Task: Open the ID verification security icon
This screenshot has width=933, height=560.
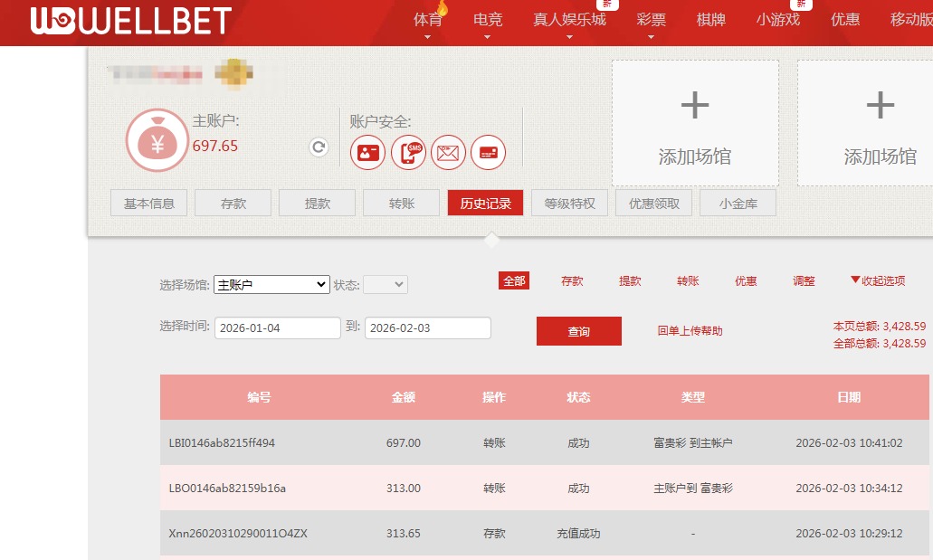Action: click(367, 152)
